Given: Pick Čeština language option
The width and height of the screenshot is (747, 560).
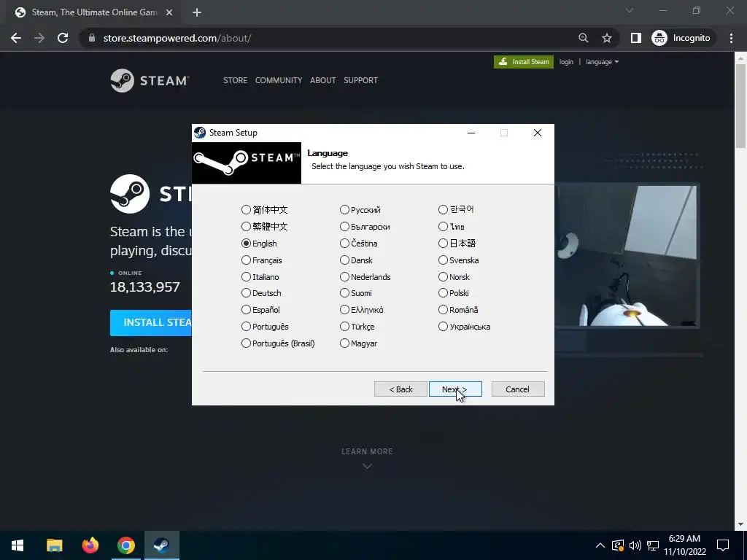Looking at the screenshot, I should (x=344, y=244).
